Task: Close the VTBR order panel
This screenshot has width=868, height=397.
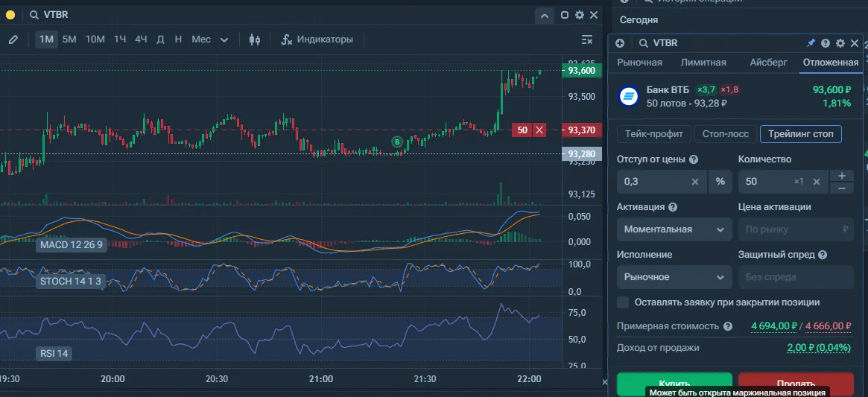Action: [x=854, y=43]
